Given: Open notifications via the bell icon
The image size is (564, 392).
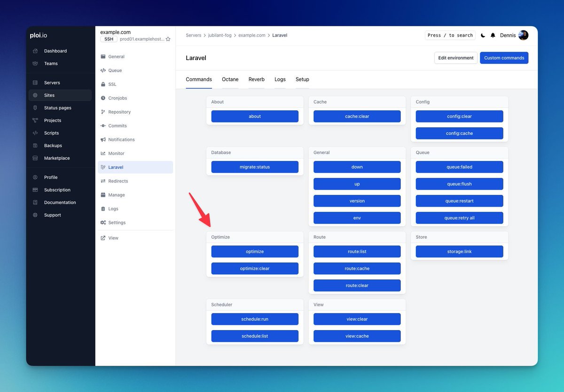Looking at the screenshot, I should [x=493, y=35].
